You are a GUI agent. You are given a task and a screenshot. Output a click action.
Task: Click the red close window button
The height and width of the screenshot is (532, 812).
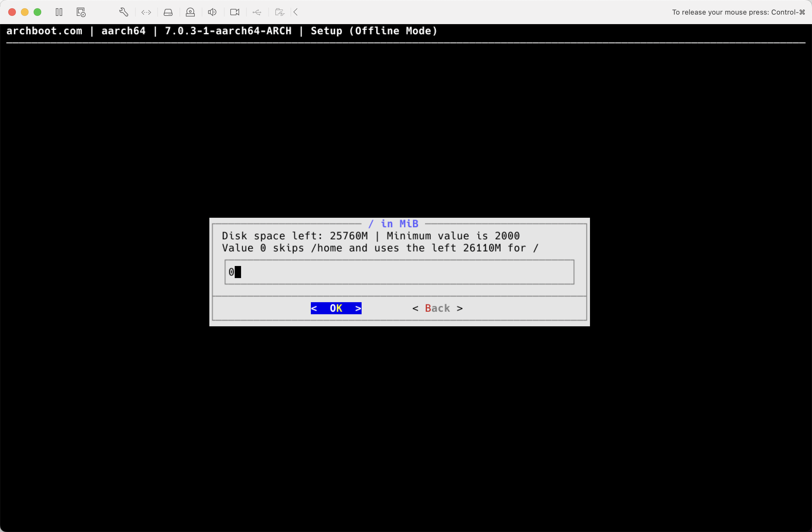[x=12, y=12]
